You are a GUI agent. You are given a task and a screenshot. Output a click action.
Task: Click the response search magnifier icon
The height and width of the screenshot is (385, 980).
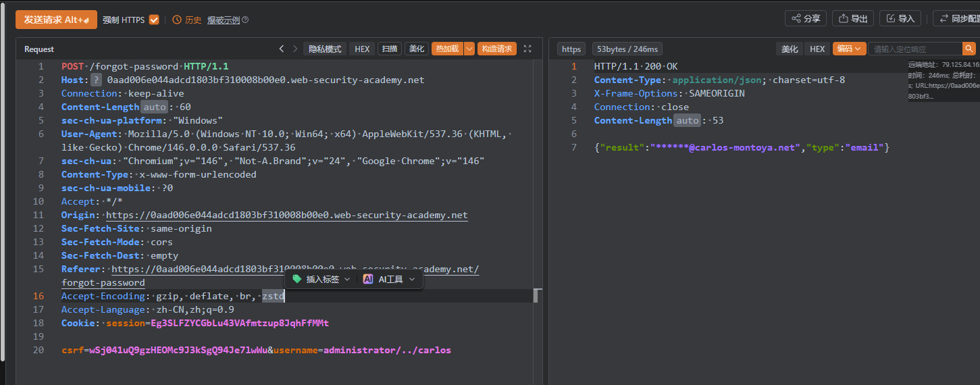969,49
